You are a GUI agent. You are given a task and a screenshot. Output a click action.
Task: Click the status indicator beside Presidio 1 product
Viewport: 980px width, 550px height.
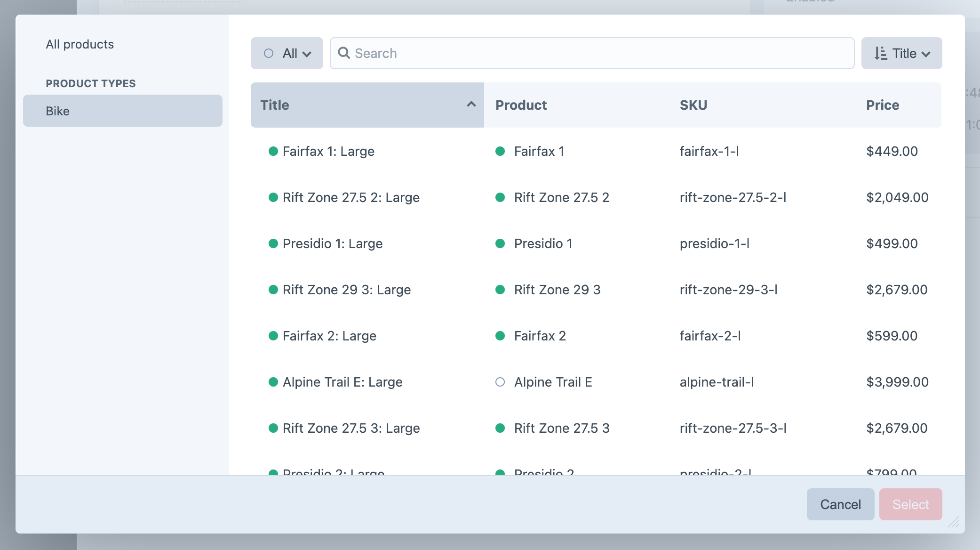(x=500, y=243)
